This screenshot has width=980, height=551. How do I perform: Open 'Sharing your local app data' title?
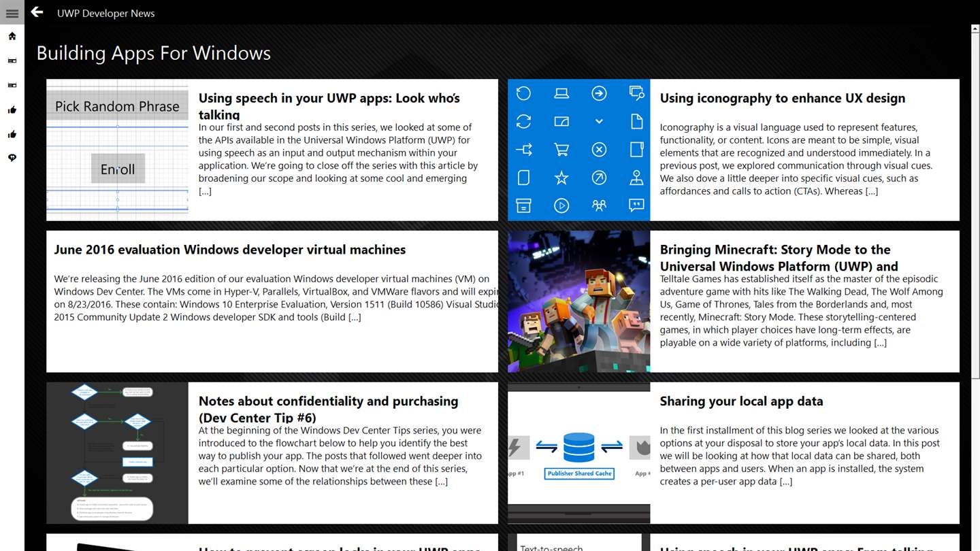click(741, 401)
